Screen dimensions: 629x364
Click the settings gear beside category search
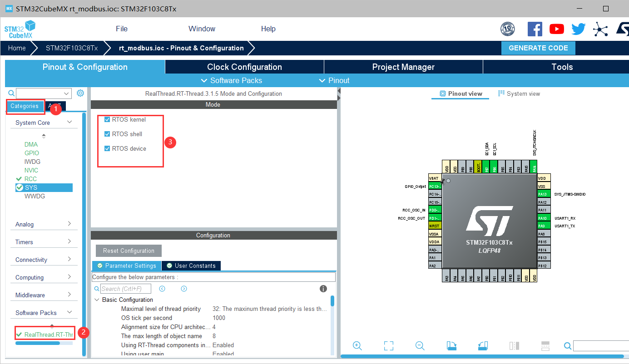click(80, 93)
